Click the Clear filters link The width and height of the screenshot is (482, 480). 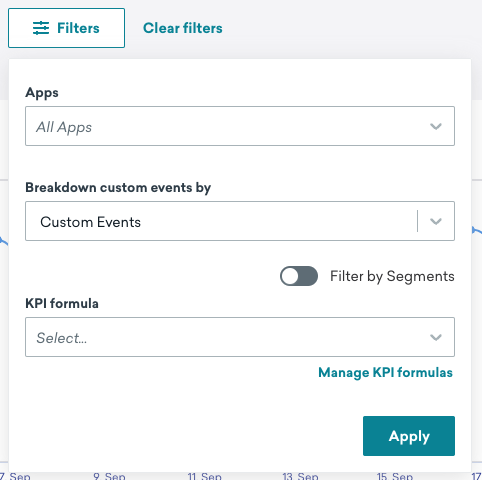[183, 28]
